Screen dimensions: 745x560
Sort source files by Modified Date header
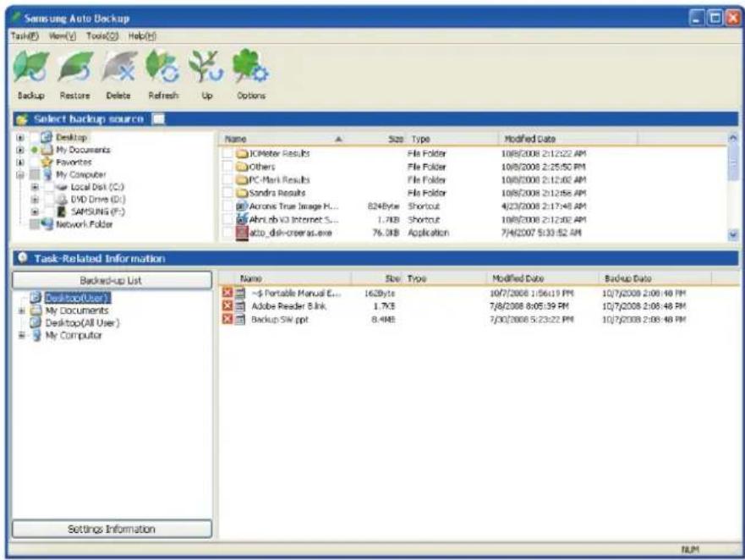(x=568, y=139)
